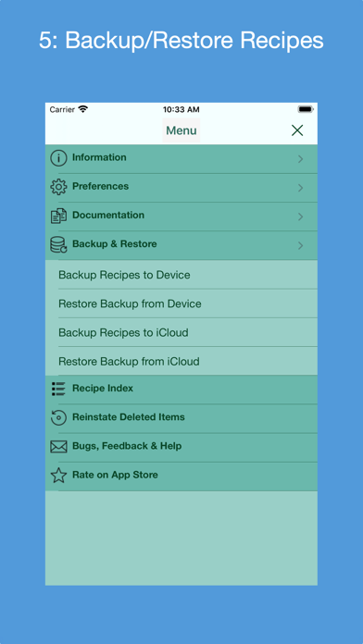363x644 pixels.
Task: Open the Documentation menu item
Action: tap(181, 217)
